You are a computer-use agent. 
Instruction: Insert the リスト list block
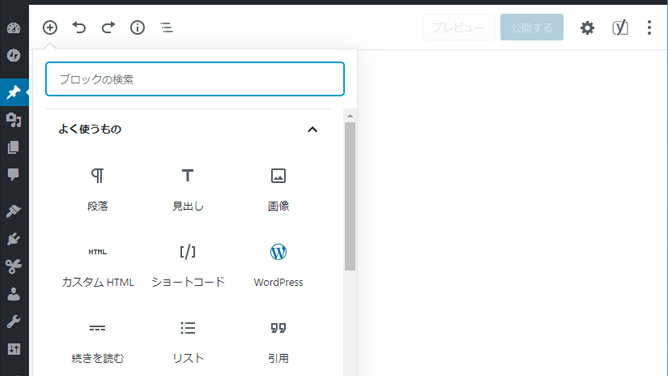pyautogui.click(x=188, y=342)
